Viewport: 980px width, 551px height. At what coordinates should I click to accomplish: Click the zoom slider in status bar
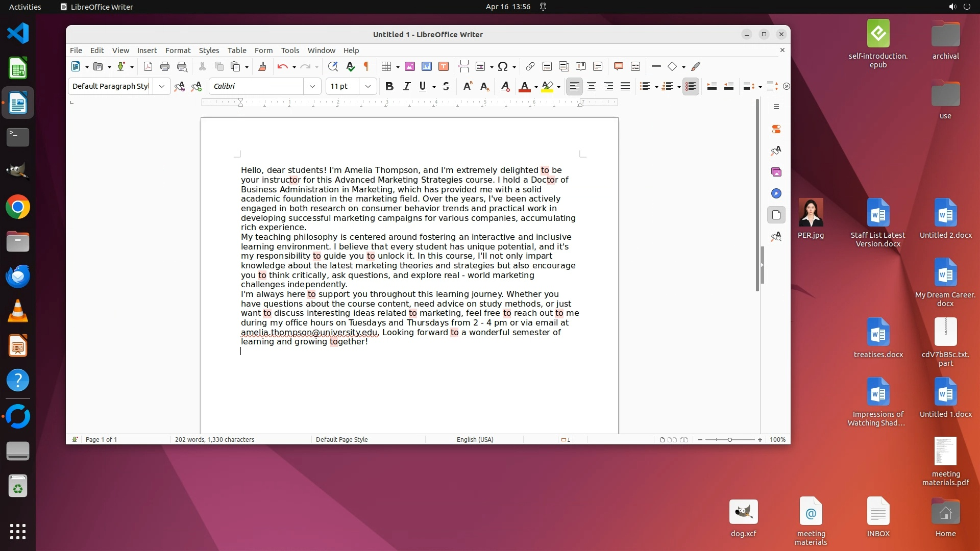730,439
